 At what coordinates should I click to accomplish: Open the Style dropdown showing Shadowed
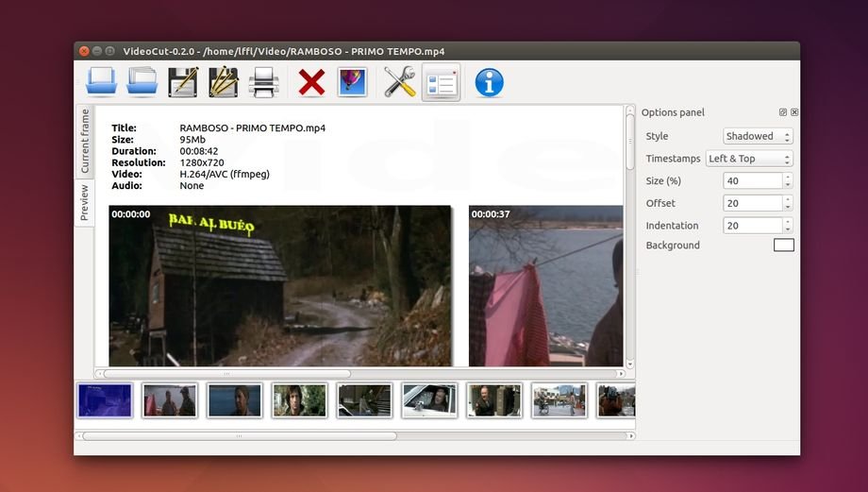click(x=758, y=136)
